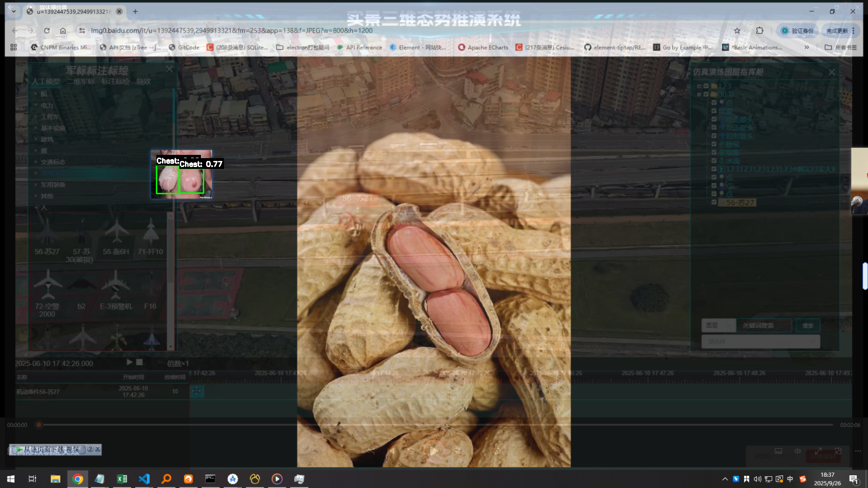Toggle the checkbox for the 123 folder

coord(706,86)
